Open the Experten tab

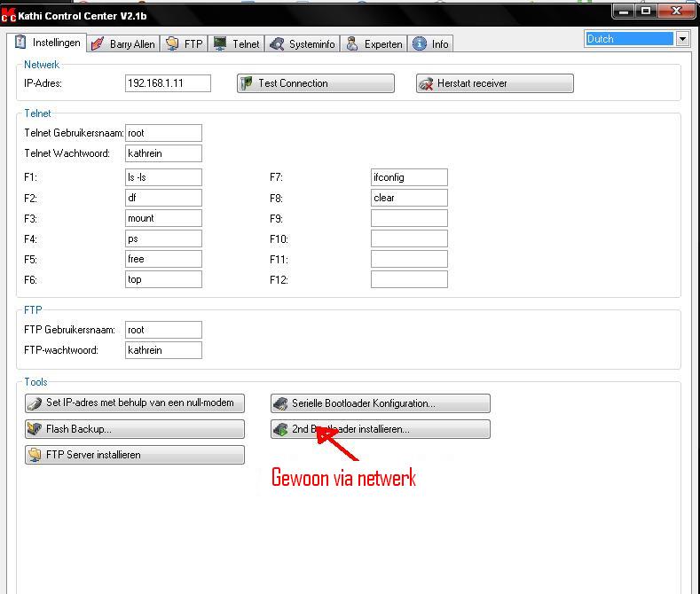(x=374, y=43)
